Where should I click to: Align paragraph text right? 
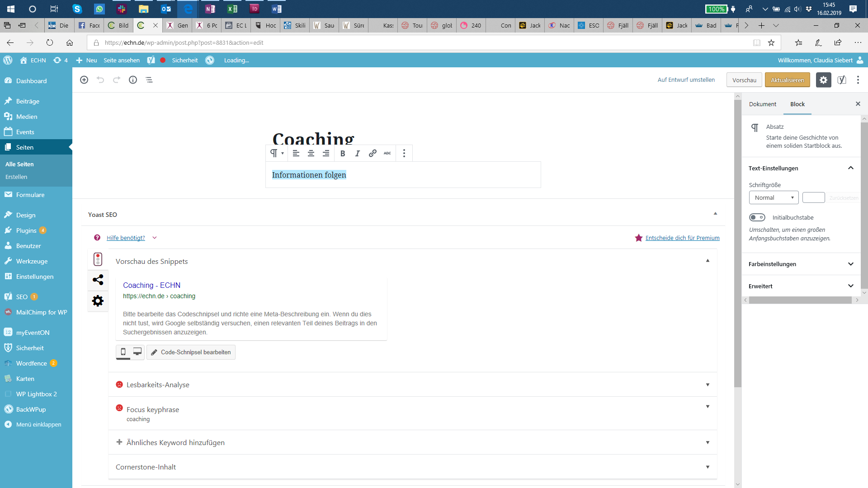pos(326,153)
